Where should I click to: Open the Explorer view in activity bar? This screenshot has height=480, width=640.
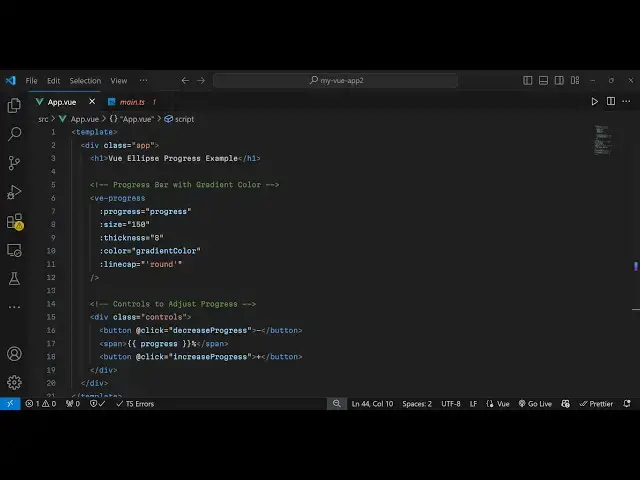(14, 105)
